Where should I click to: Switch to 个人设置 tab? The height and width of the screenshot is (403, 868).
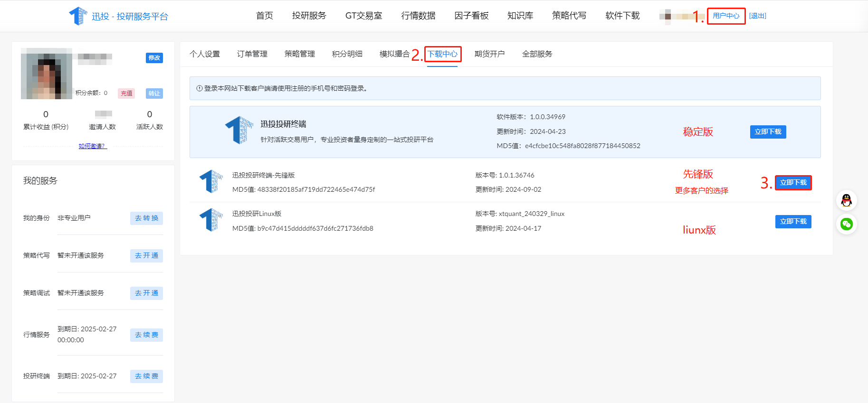pyautogui.click(x=205, y=54)
